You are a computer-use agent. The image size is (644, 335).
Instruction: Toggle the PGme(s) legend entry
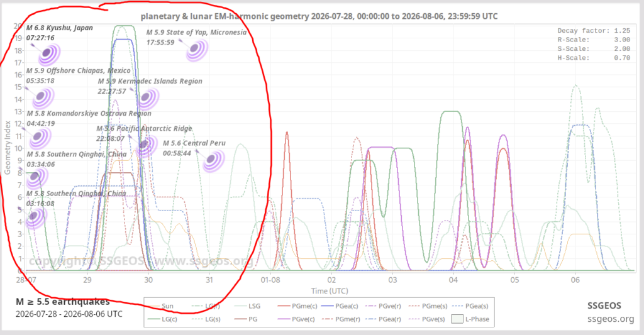pos(428,306)
